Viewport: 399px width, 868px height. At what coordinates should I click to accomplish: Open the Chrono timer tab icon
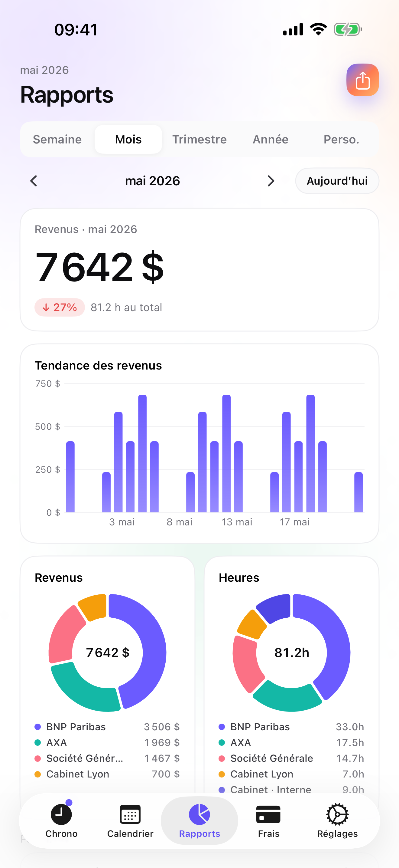tap(61, 814)
